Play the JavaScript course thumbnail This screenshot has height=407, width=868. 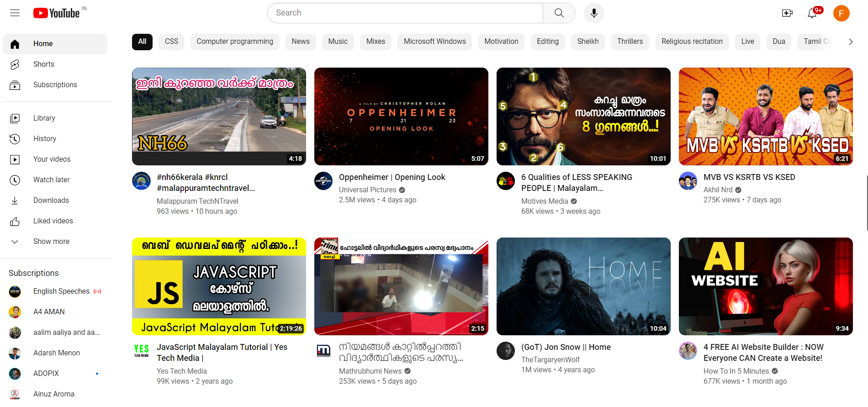[x=219, y=286]
